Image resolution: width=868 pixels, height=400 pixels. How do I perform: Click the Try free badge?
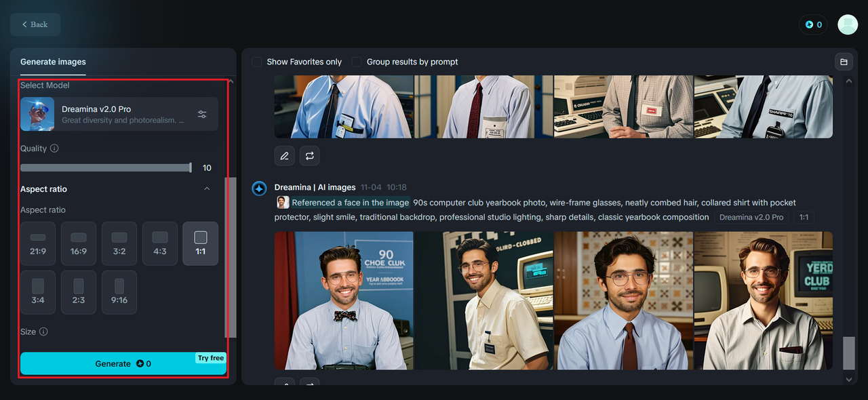tap(211, 358)
